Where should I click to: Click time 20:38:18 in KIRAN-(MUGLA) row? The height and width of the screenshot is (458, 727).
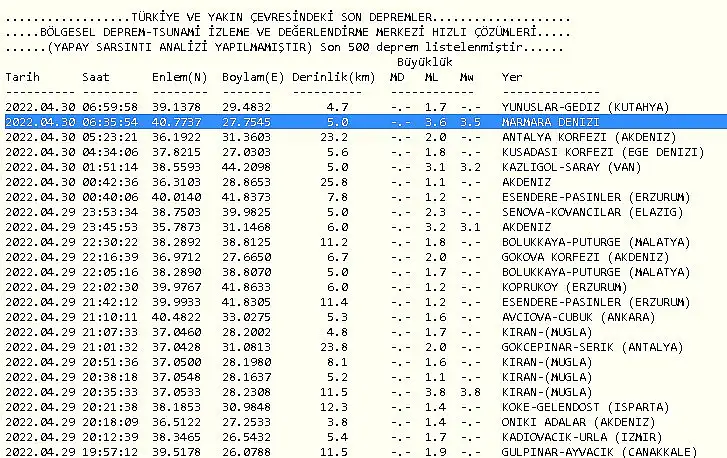tap(110, 377)
